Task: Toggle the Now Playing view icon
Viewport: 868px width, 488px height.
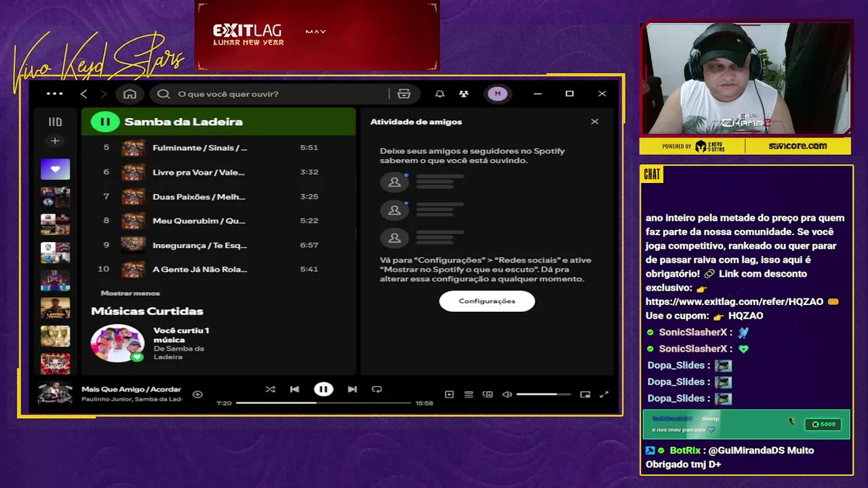Action: click(x=449, y=394)
